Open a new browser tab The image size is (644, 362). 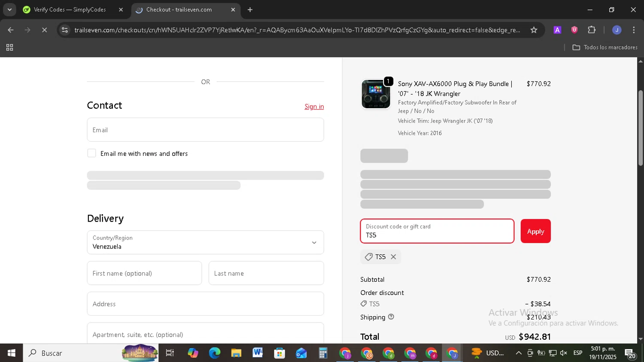(x=250, y=9)
